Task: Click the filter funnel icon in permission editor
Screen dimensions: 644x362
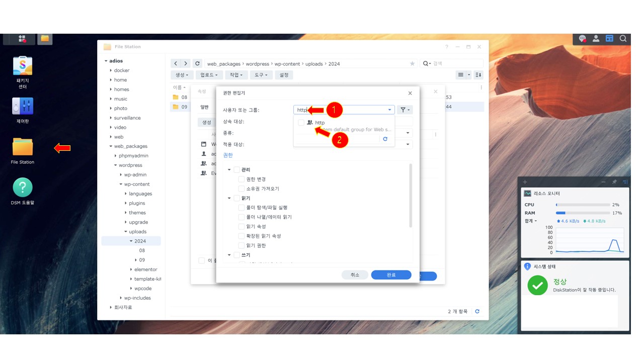Action: [404, 110]
